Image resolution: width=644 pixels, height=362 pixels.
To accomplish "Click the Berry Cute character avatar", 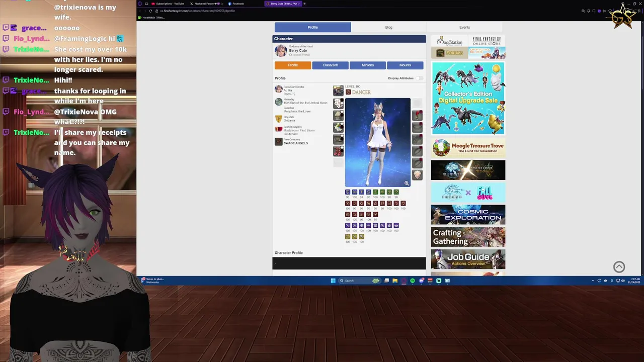I will tap(281, 51).
